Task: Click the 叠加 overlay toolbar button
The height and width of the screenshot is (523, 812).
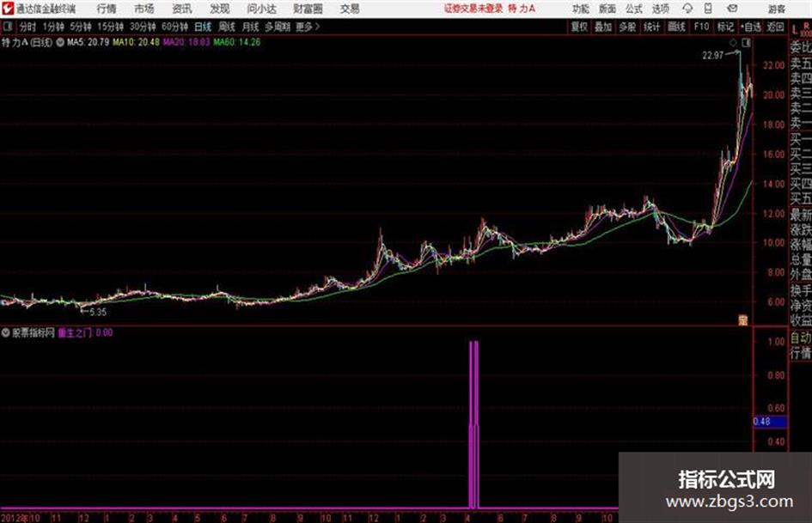Action: 603,27
